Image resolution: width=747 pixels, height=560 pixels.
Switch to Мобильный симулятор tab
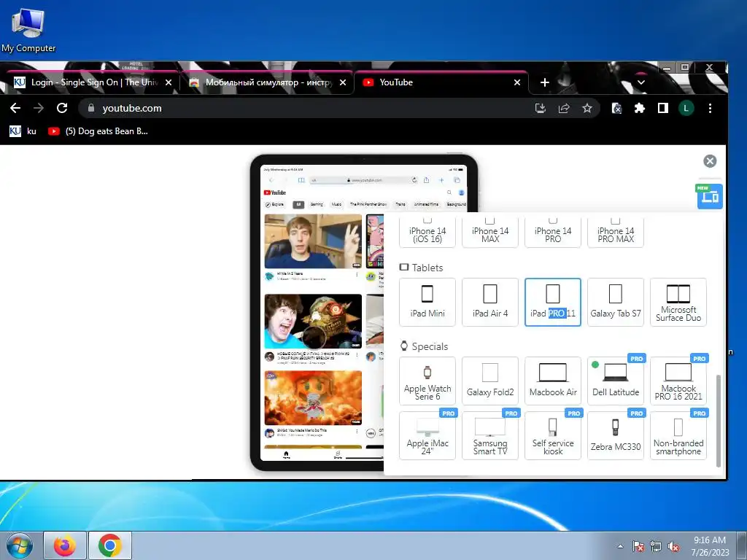tap(267, 82)
